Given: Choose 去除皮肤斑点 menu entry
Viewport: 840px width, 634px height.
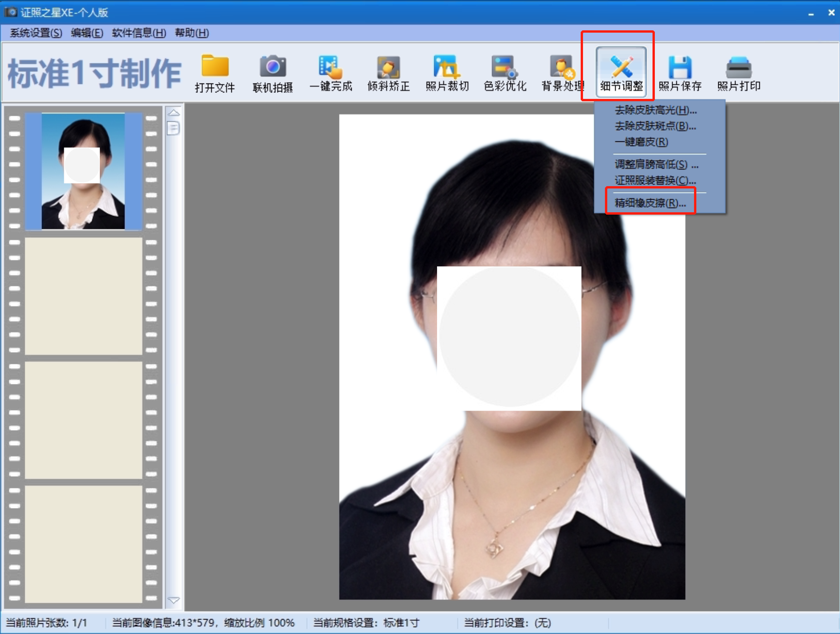Looking at the screenshot, I should [x=654, y=126].
